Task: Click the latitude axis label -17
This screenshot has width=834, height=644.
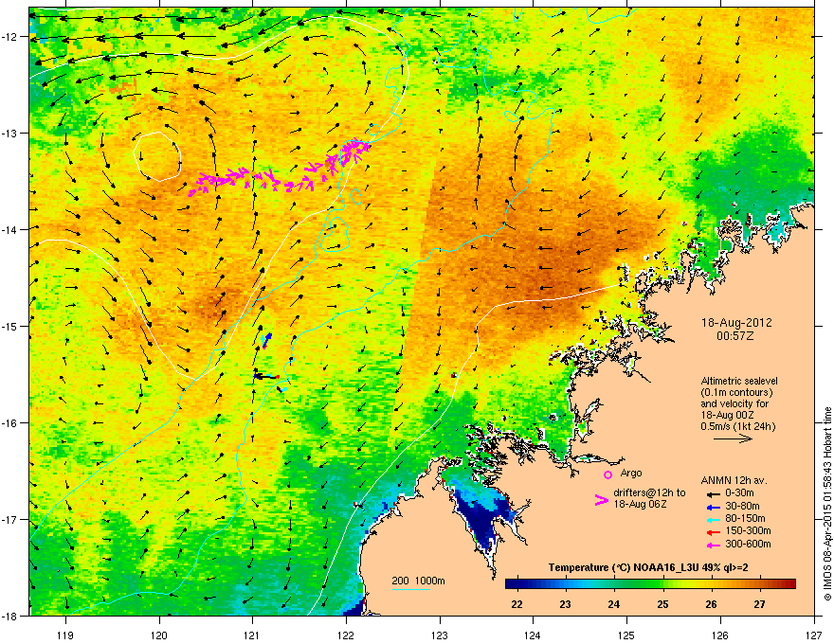Action: pos(10,519)
